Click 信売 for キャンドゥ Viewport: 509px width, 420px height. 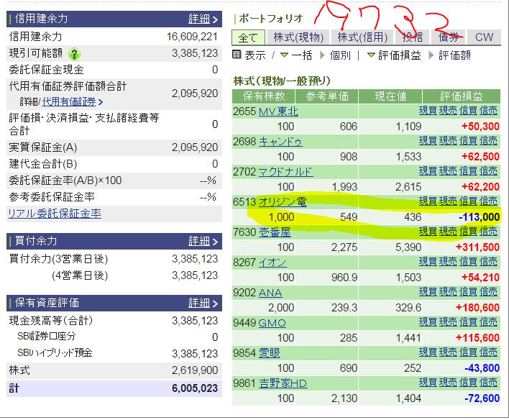tap(488, 141)
